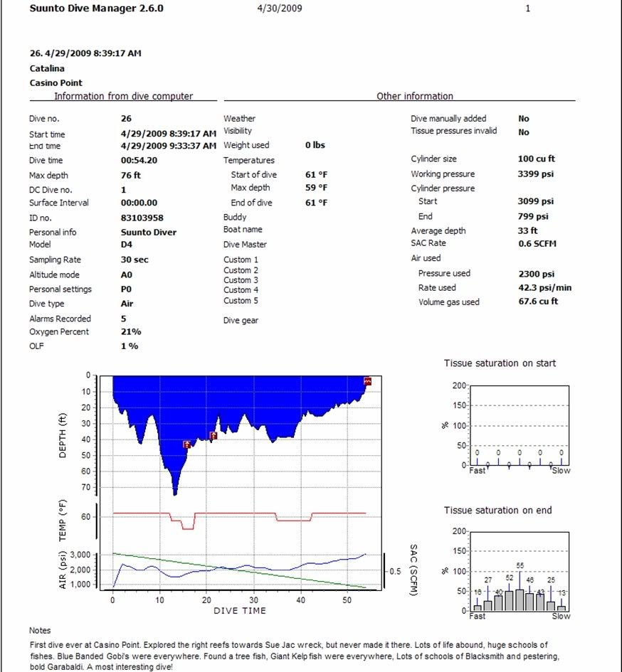
Task: Select the "Dive gear" field label
Action: pos(241,320)
